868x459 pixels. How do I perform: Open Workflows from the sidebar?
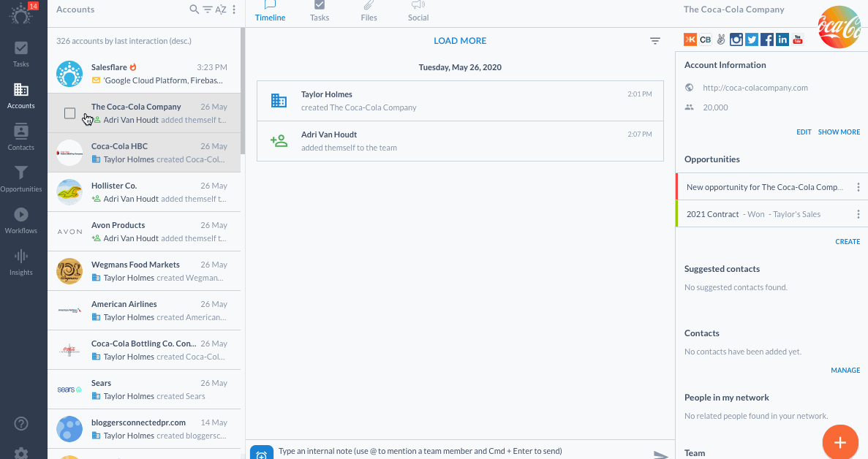click(21, 220)
